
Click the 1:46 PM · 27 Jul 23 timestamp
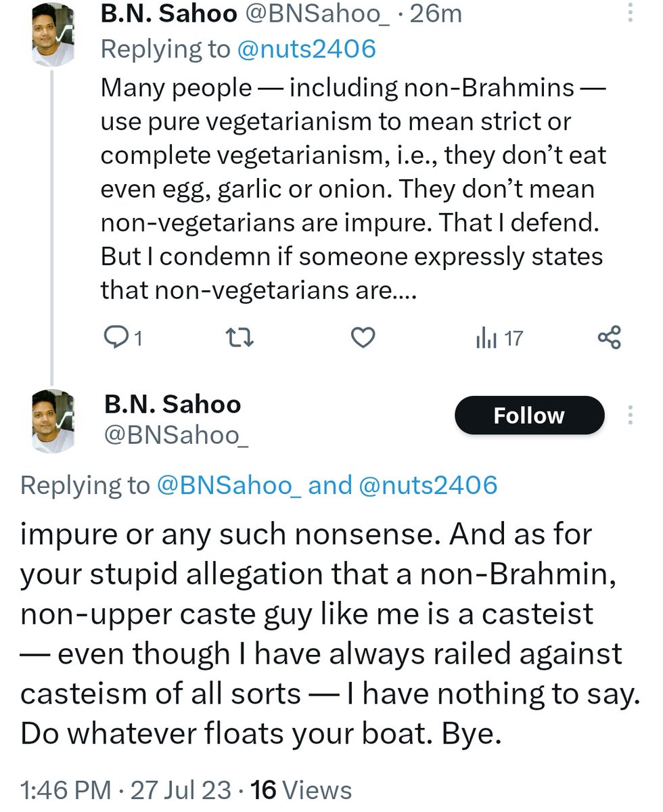pos(129,790)
